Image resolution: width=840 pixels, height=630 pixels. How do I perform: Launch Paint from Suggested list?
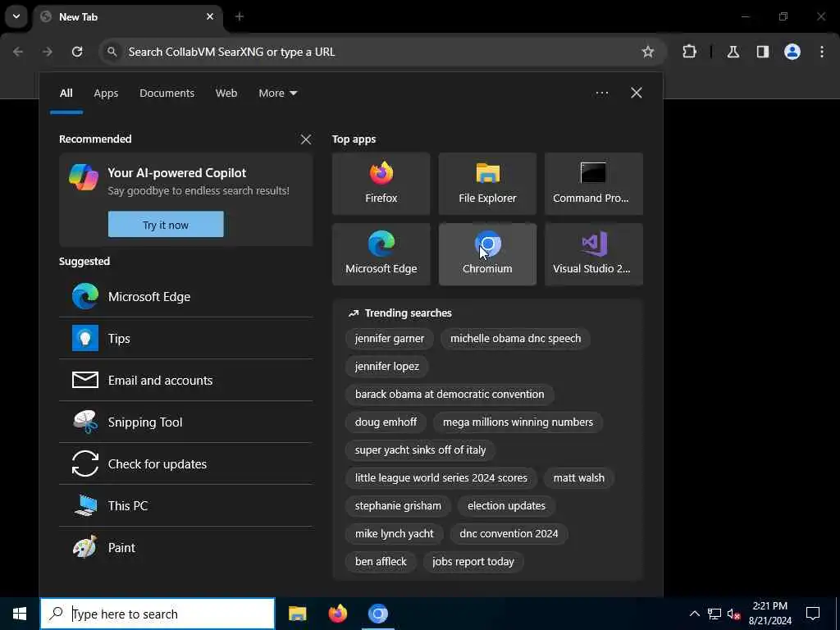coord(186,547)
